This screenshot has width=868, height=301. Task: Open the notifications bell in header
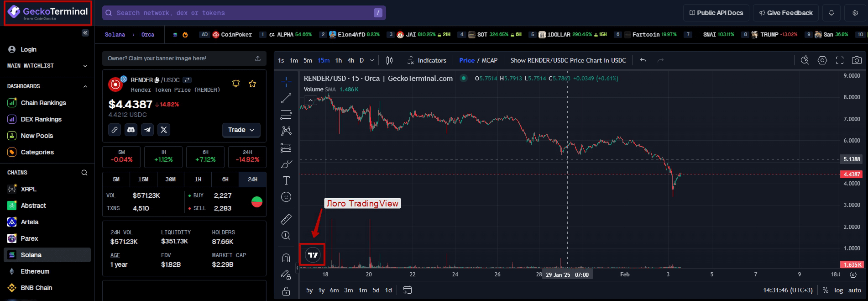click(x=831, y=13)
